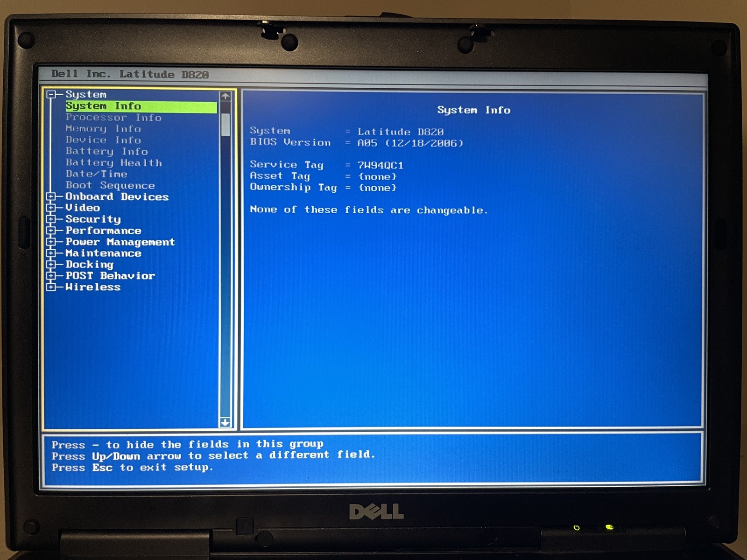Screen dimensions: 747x560
Task: Click the tree scrollbar thumb
Action: click(226, 125)
